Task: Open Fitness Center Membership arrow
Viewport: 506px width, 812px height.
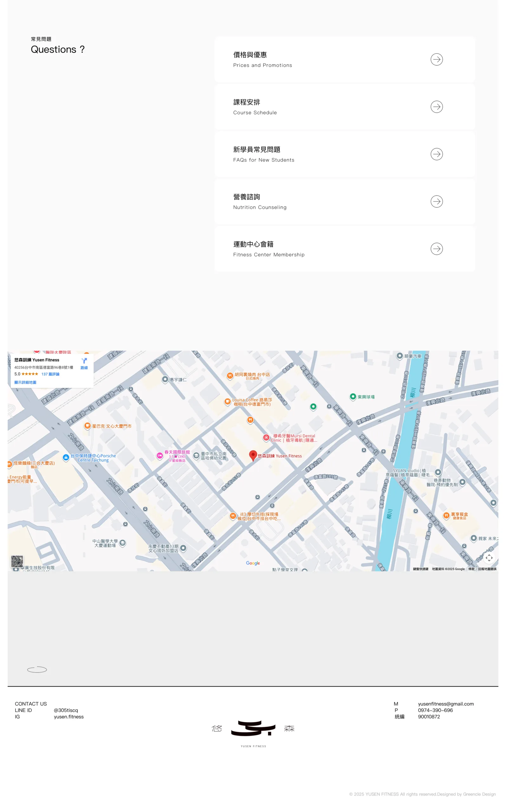Action: tap(437, 249)
